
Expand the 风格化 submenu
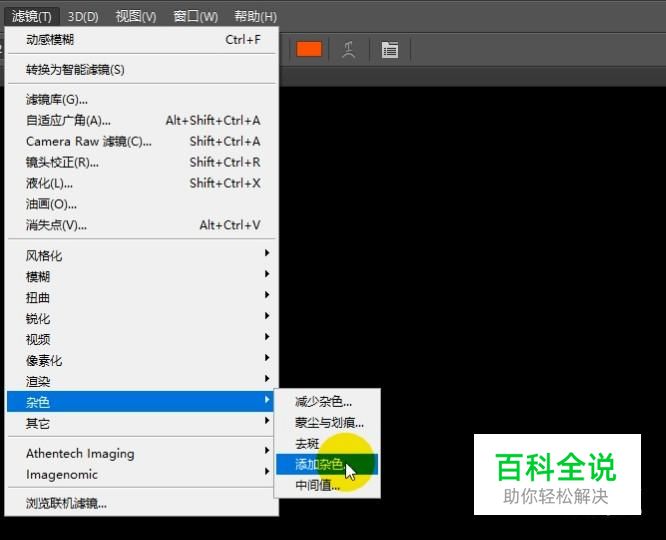coord(143,256)
